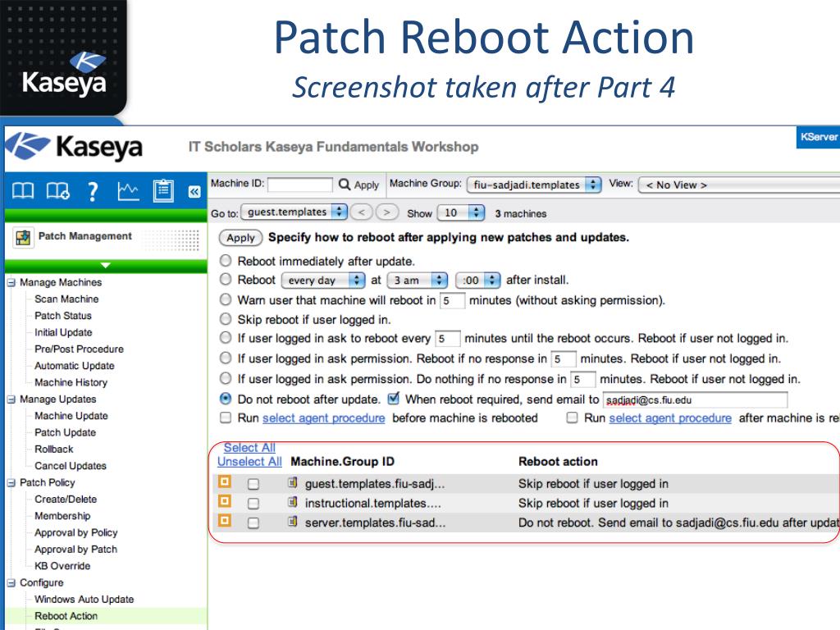840x630 pixels.
Task: Click the warn user minutes field
Action: (x=452, y=300)
